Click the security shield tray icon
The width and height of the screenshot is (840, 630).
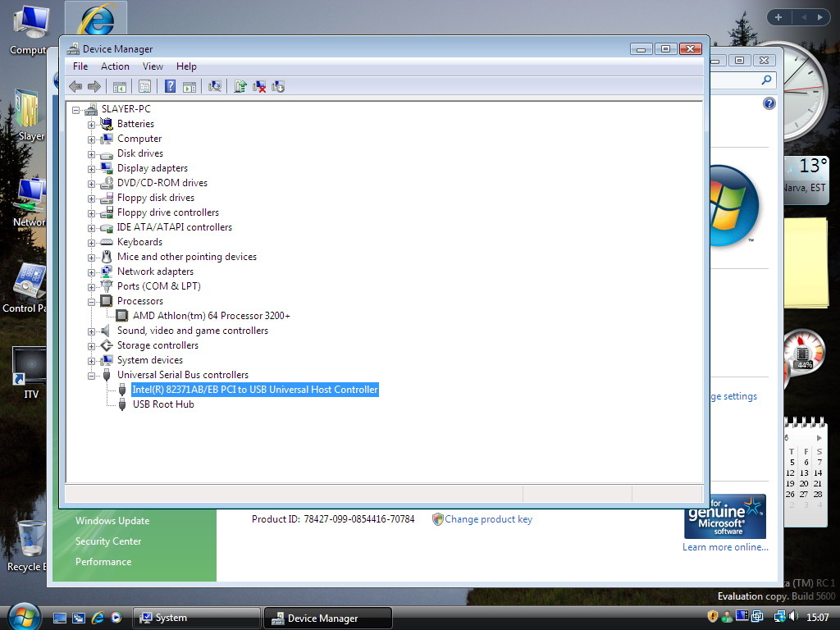click(x=713, y=617)
